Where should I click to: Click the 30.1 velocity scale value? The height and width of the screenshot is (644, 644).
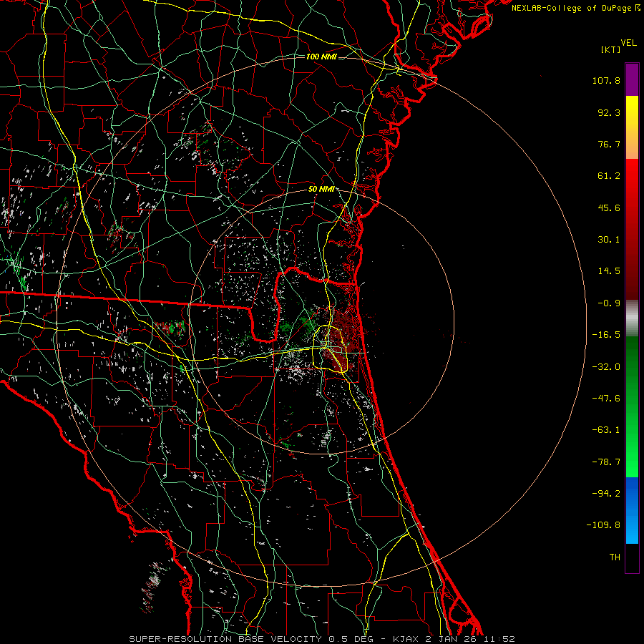[x=609, y=240]
